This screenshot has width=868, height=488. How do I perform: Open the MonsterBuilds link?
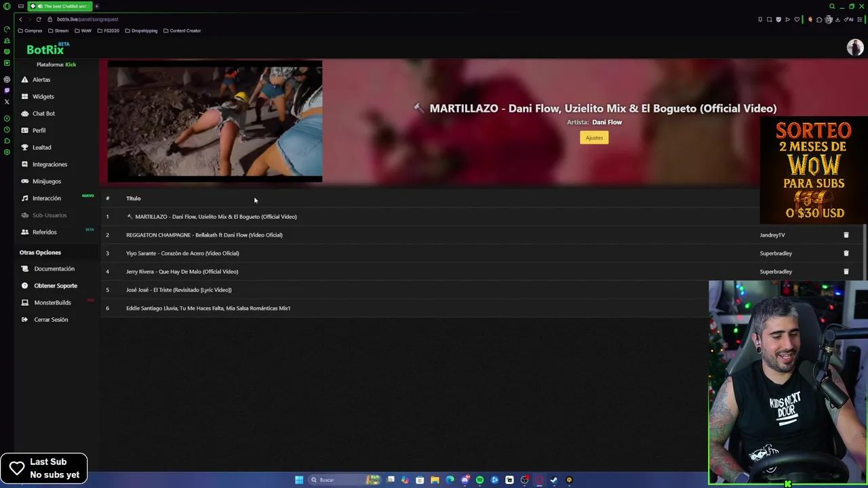click(x=52, y=302)
